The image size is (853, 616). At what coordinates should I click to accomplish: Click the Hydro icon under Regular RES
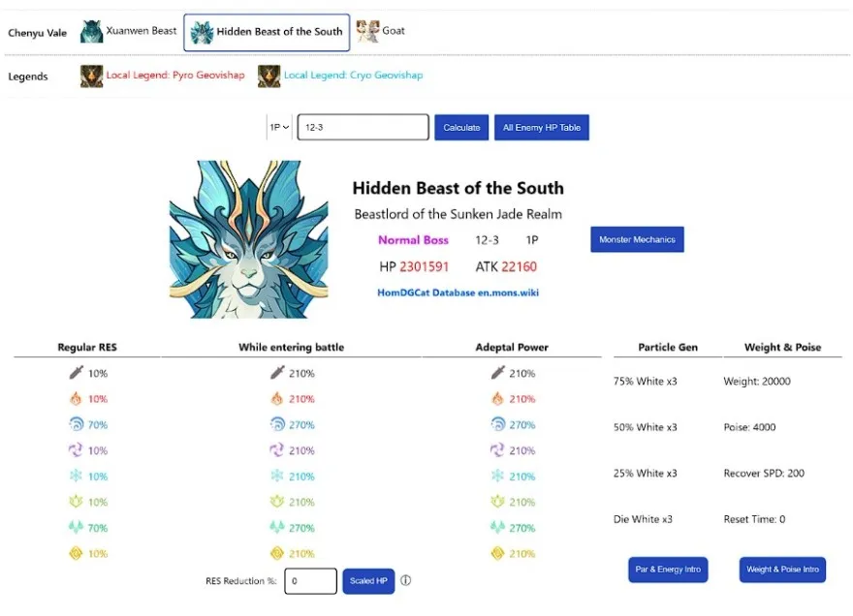point(77,424)
